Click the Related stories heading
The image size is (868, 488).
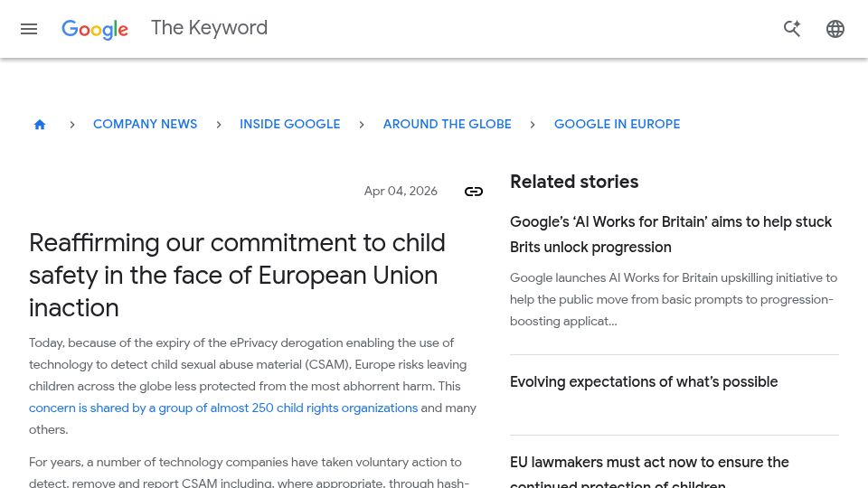tap(574, 182)
